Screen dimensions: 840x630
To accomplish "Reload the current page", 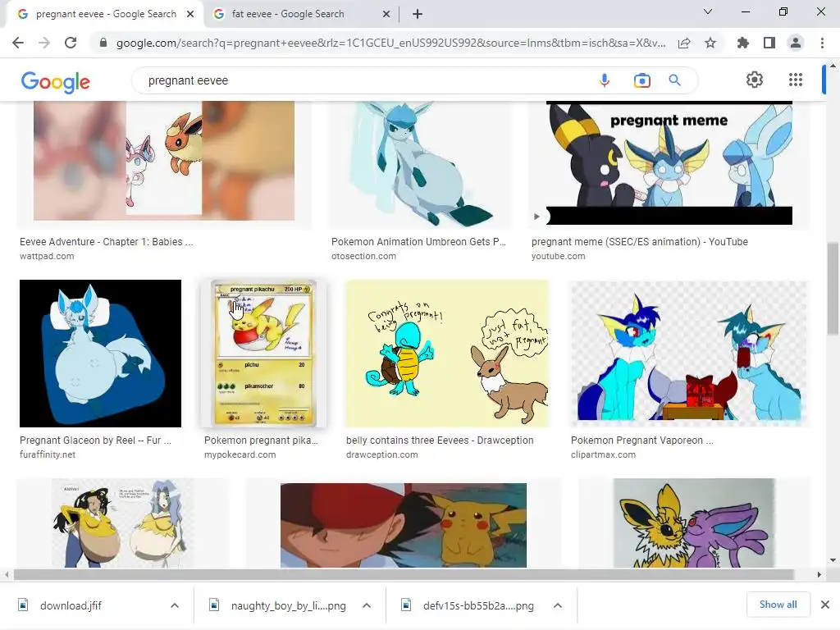I will (71, 43).
